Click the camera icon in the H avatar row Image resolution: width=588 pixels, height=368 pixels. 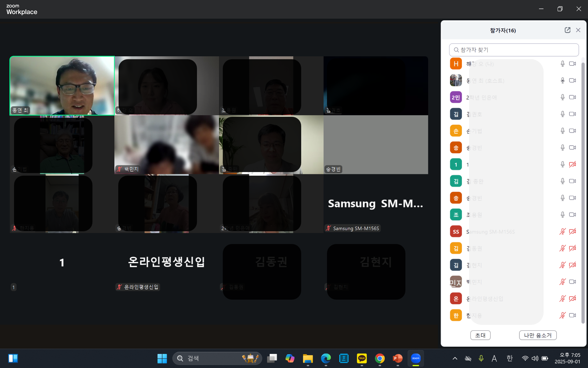pos(572,64)
